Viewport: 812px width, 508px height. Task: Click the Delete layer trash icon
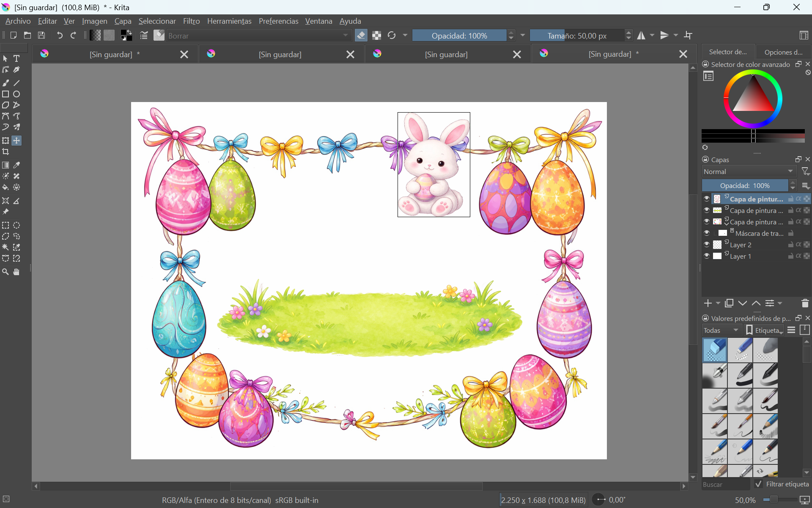pyautogui.click(x=805, y=303)
